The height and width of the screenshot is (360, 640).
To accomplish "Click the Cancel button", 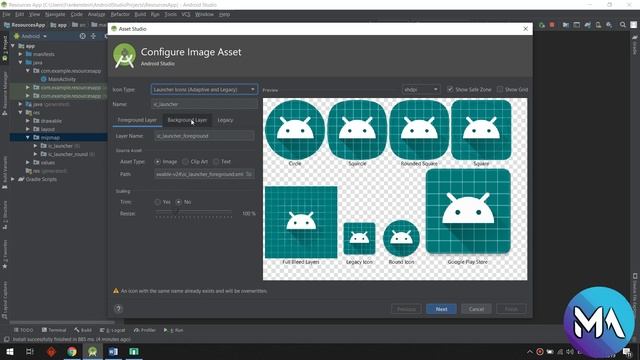I will tap(476, 309).
